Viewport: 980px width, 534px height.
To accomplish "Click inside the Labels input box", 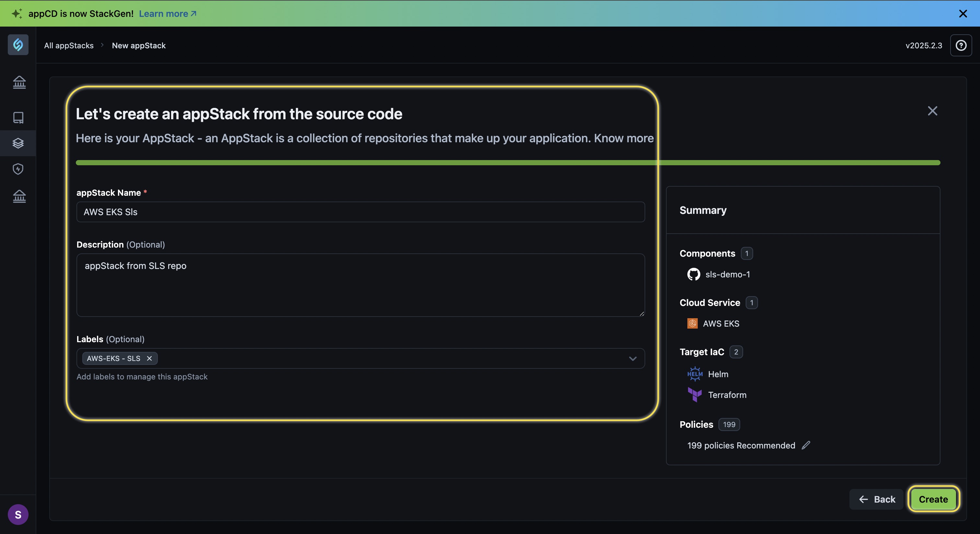I will (360, 358).
